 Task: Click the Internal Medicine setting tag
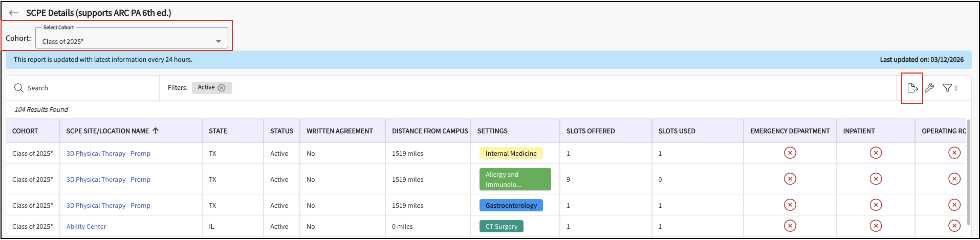510,153
